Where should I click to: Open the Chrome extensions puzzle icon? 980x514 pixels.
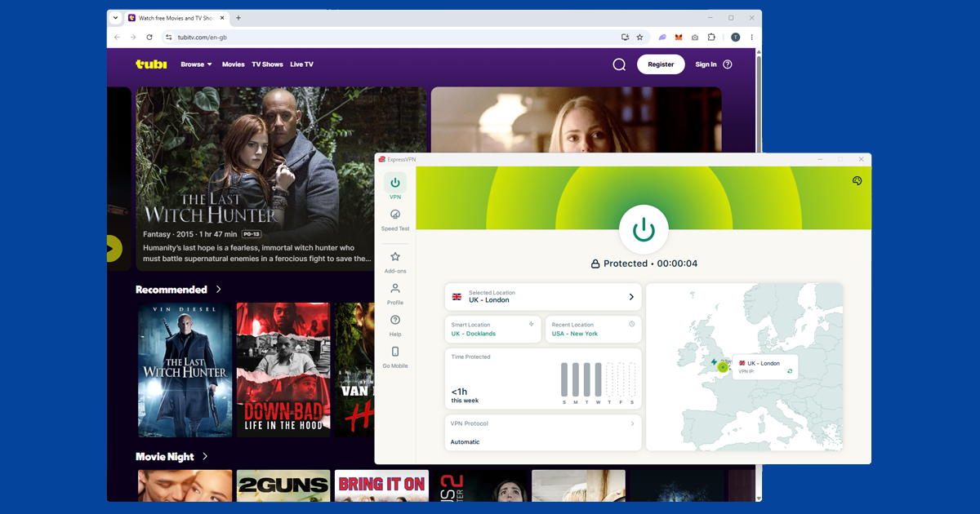711,38
